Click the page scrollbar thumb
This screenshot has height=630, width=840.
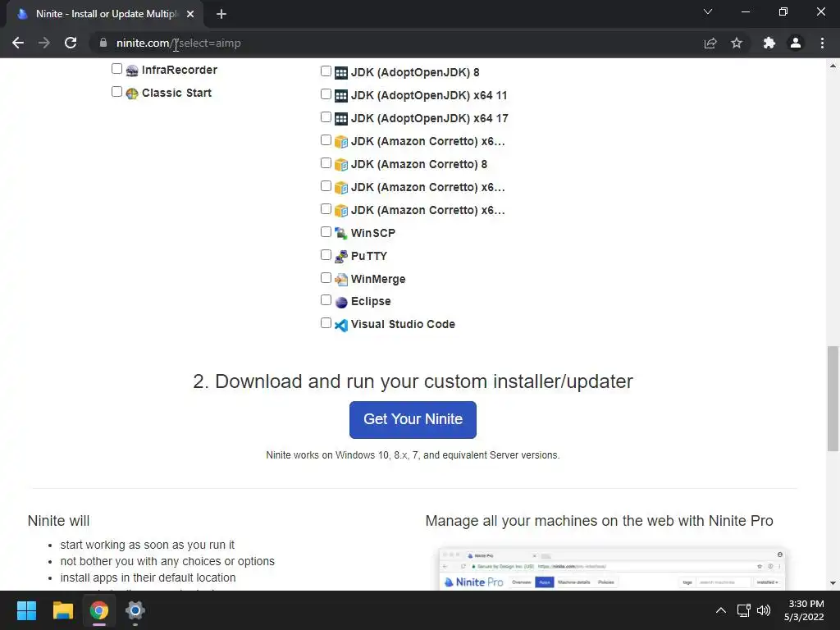tap(833, 399)
